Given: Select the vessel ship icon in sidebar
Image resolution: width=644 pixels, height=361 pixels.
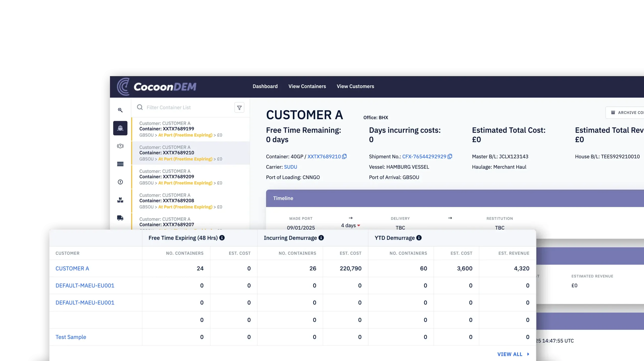Looking at the screenshot, I should [x=120, y=128].
